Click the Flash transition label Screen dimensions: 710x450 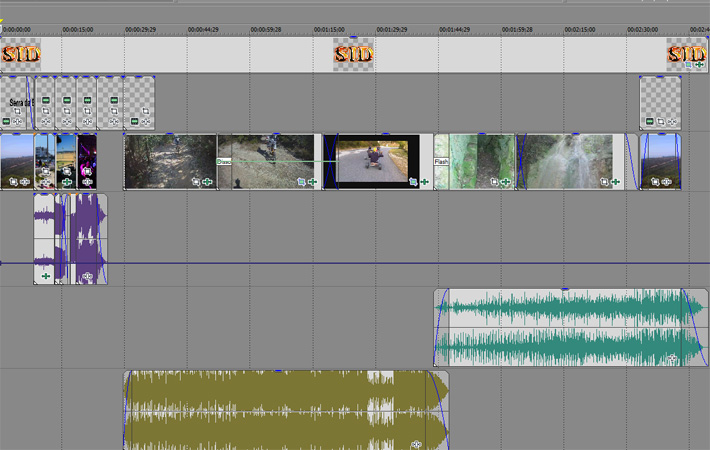(x=441, y=161)
